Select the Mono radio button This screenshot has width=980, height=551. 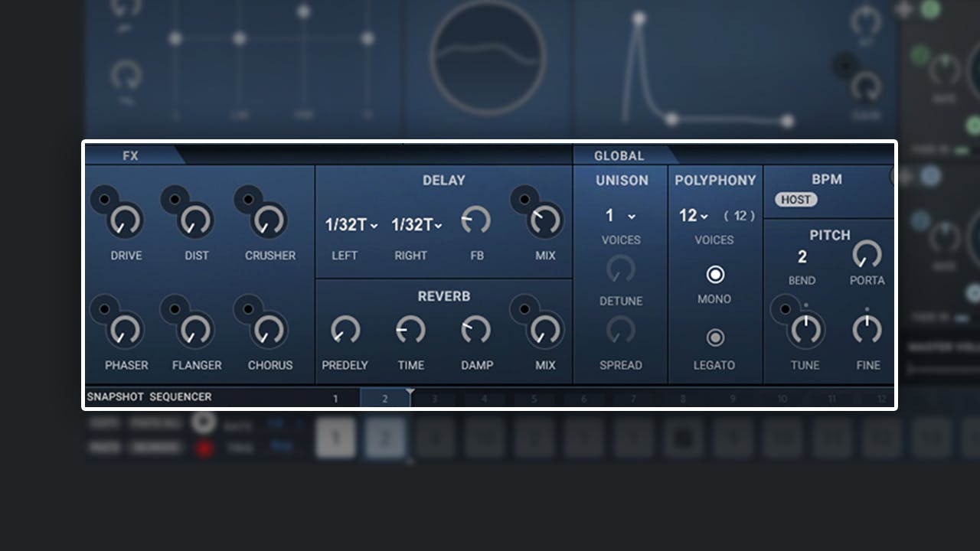(x=715, y=275)
